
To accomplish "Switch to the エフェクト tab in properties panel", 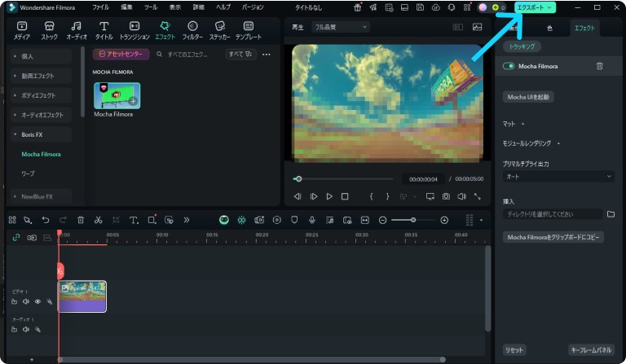I will click(584, 28).
